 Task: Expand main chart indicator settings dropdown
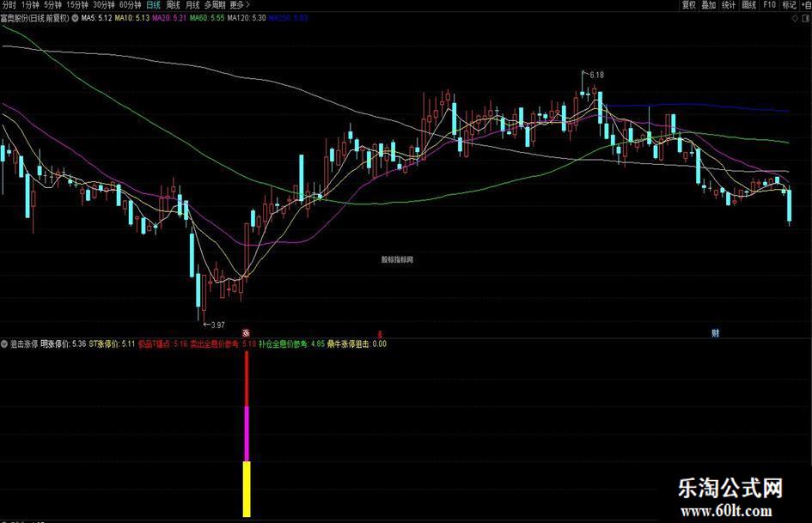[75, 18]
